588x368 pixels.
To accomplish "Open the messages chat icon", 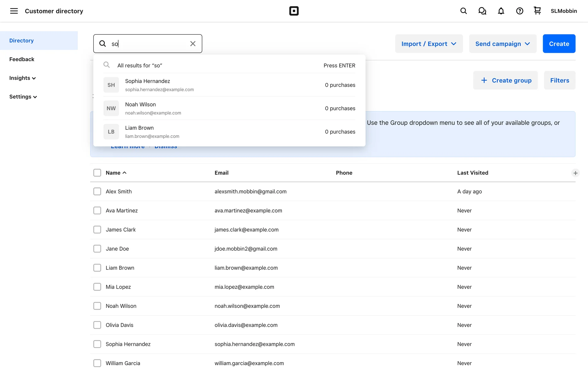I will pyautogui.click(x=482, y=11).
